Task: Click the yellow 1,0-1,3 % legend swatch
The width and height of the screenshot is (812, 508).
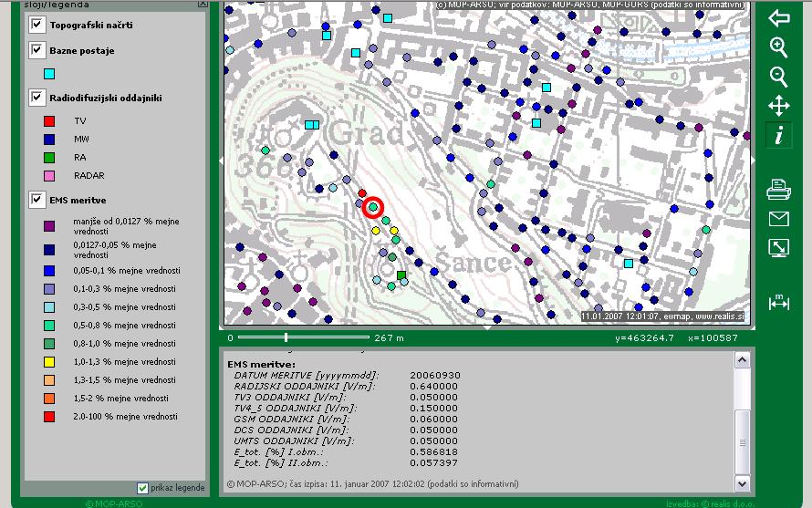Action: tap(49, 362)
